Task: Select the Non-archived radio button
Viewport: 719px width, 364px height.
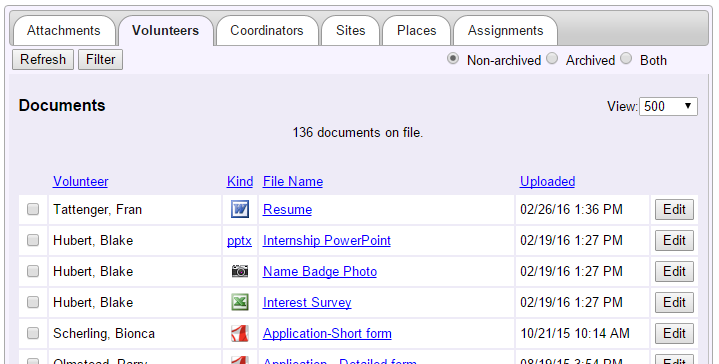Action: 453,59
